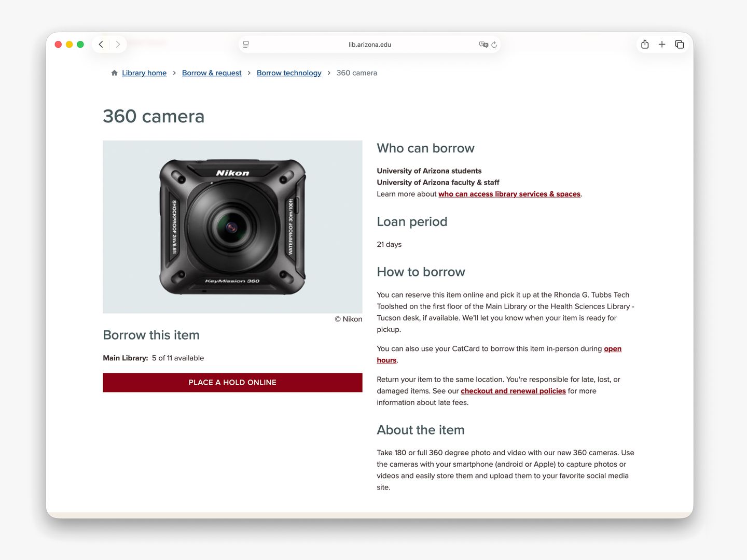Open page format options icon in address bar
Screen dimensions: 747x560
tap(245, 45)
